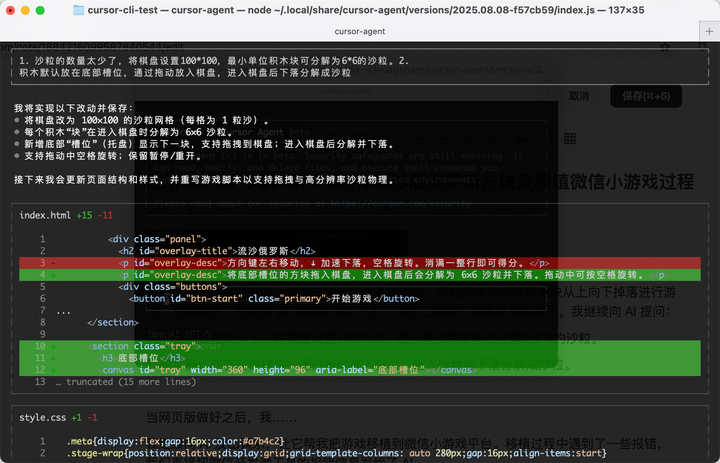Click the +1 count beside style.css
The image size is (720, 463).
click(x=76, y=418)
